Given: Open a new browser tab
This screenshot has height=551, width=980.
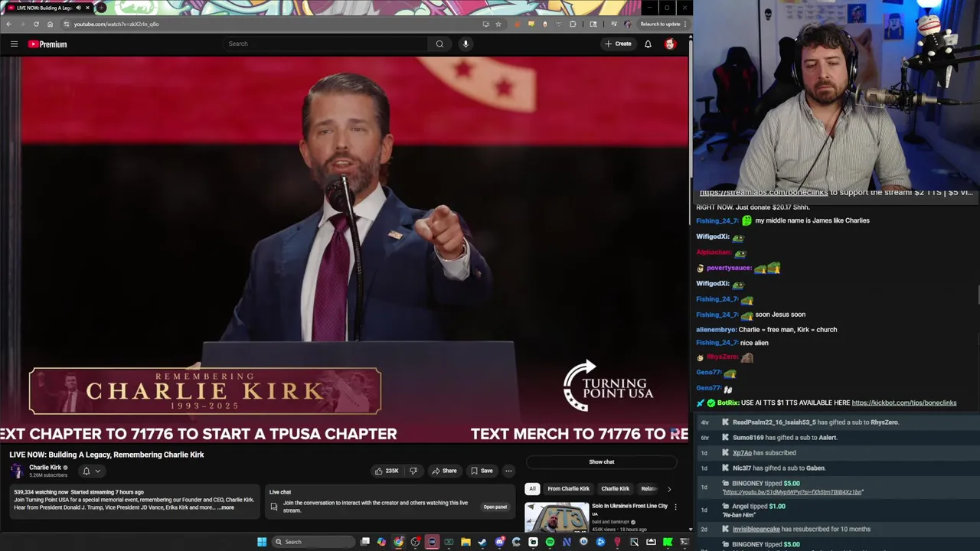Looking at the screenshot, I should point(101,8).
